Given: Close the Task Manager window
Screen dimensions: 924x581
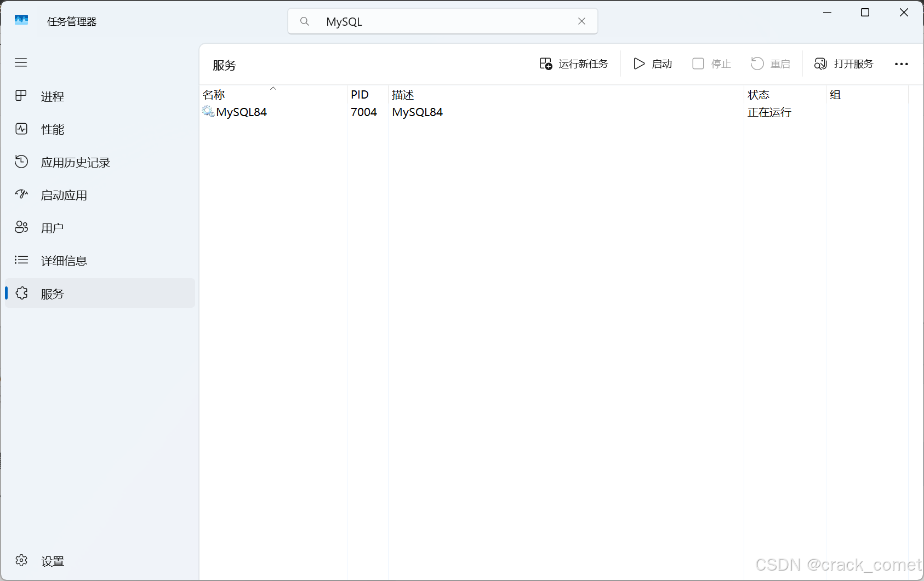Looking at the screenshot, I should 904,12.
